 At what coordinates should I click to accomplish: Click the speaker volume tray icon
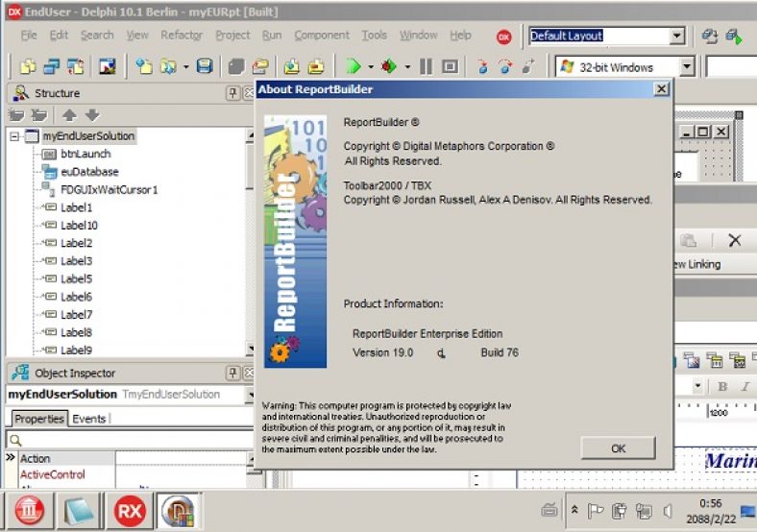pyautogui.click(x=669, y=510)
